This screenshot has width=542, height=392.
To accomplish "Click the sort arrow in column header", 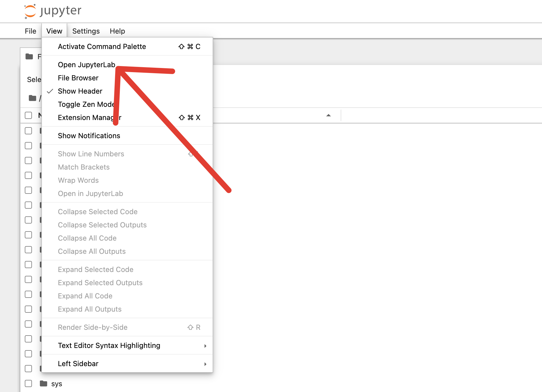I will [x=328, y=115].
